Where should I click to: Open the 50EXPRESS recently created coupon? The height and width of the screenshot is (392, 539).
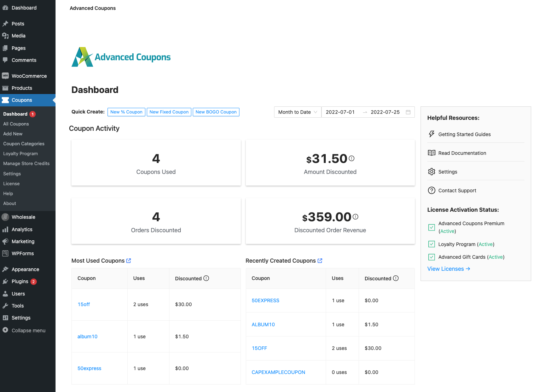pyautogui.click(x=265, y=300)
